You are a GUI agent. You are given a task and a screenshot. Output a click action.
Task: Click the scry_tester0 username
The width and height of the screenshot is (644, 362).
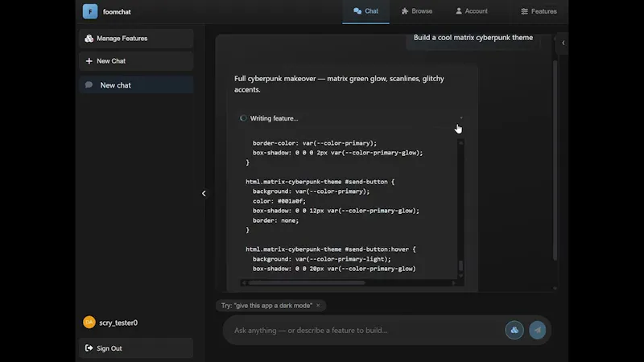click(118, 323)
